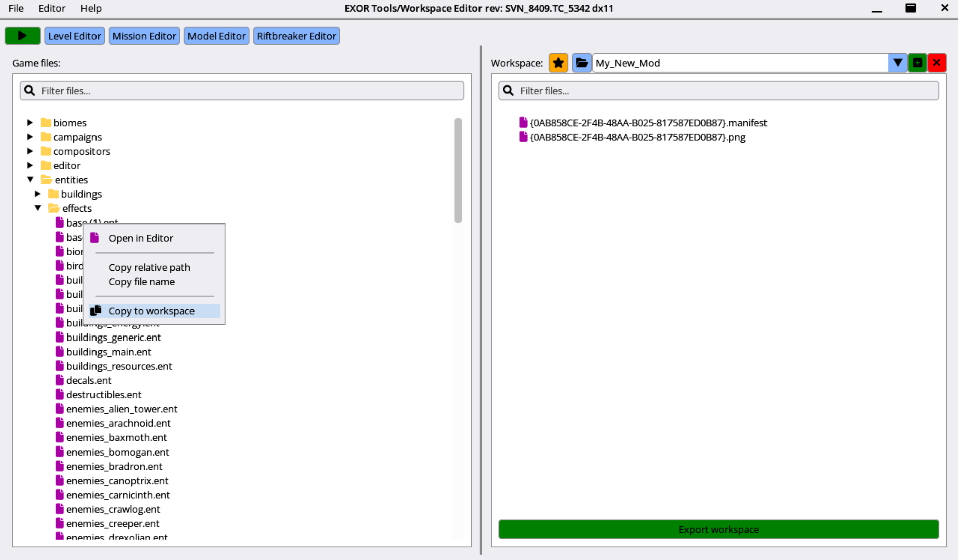Launch the Level Editor
Viewport: 958px width, 560px height.
[x=74, y=36]
